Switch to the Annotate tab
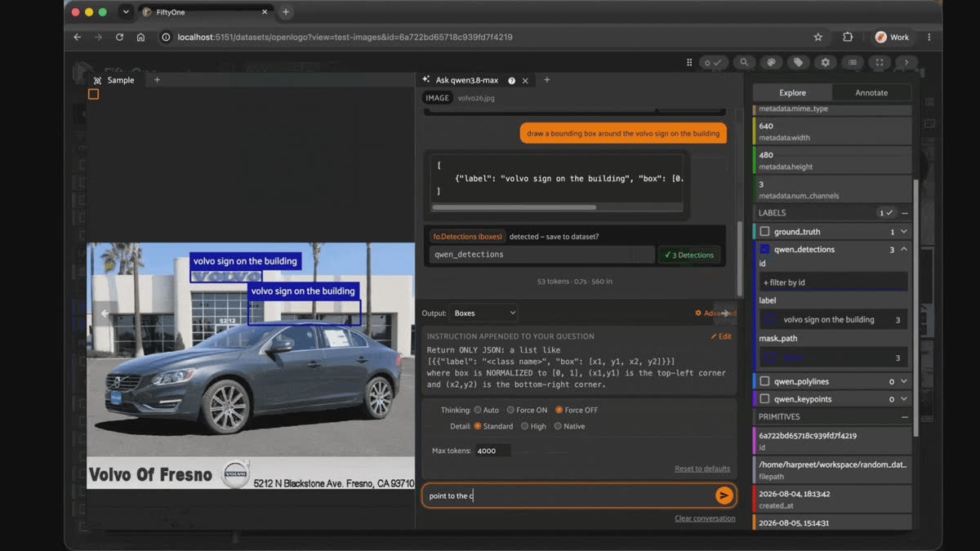The width and height of the screenshot is (980, 551). point(871,93)
